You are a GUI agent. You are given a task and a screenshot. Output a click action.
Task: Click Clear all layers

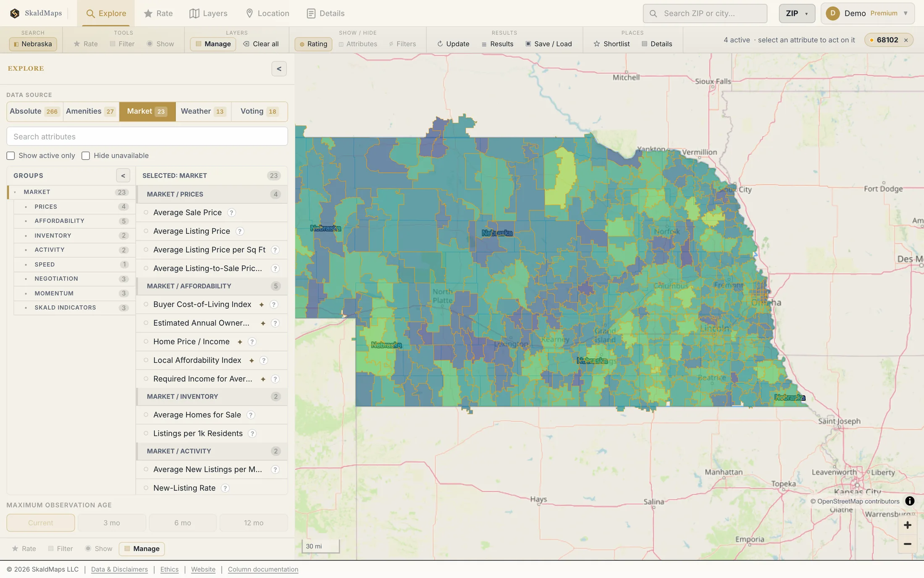pos(261,44)
